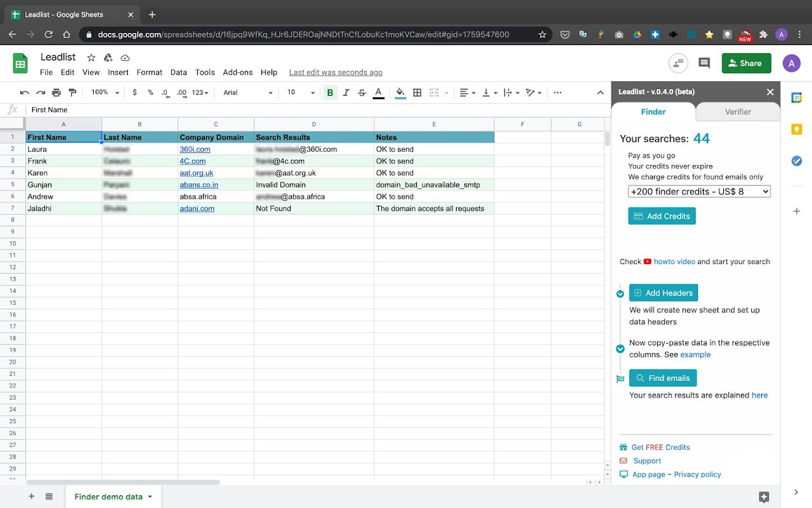Open the All Sheets list icon
This screenshot has height=508, width=812.
[49, 497]
